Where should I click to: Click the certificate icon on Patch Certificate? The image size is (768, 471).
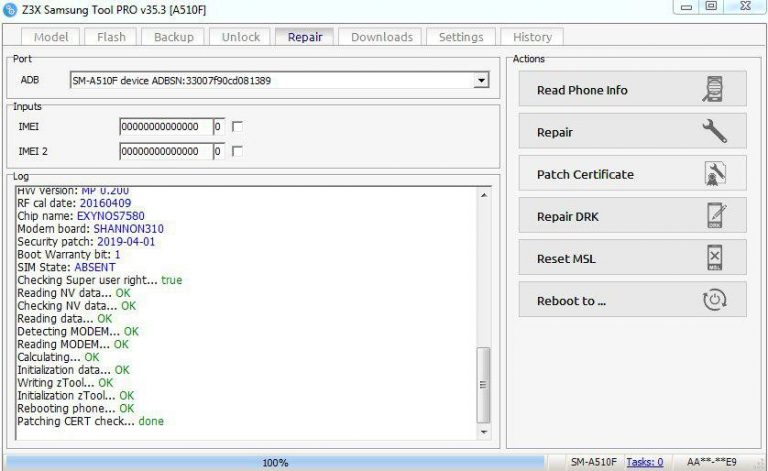(715, 174)
